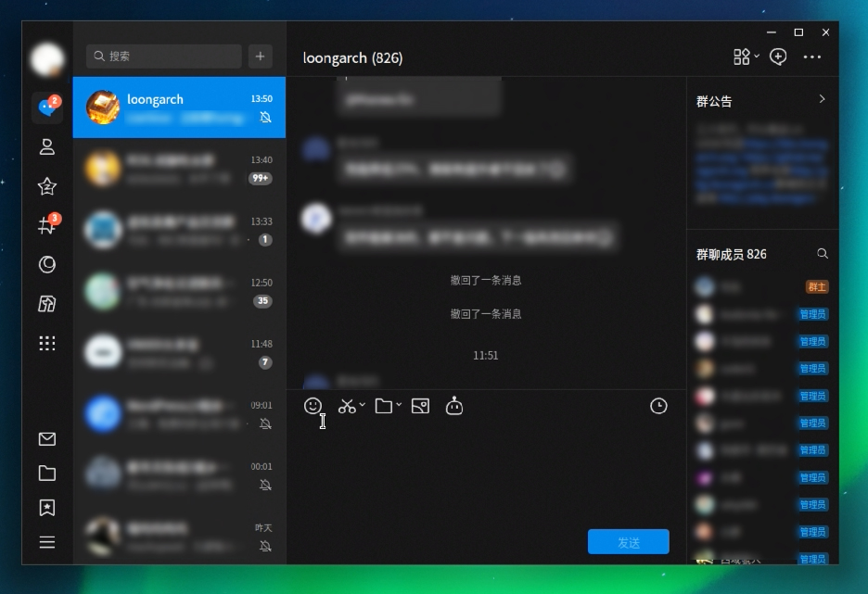
Task: Click the muted bell on the 00:01 chat
Action: 265,485
